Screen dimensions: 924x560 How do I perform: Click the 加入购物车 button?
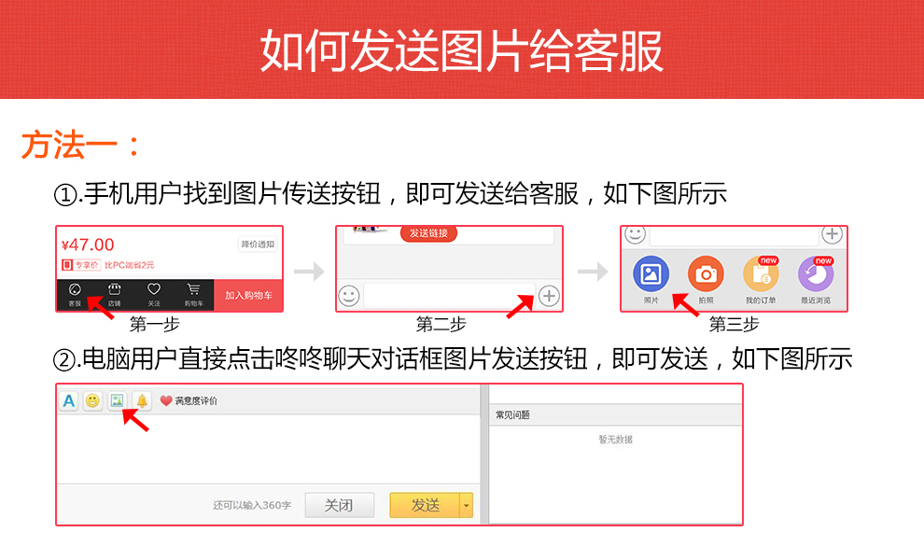[248, 295]
